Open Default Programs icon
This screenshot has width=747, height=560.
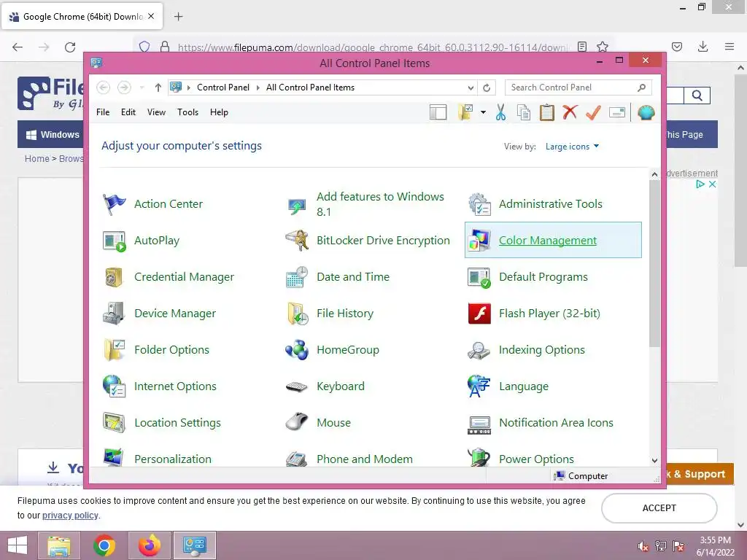click(479, 277)
